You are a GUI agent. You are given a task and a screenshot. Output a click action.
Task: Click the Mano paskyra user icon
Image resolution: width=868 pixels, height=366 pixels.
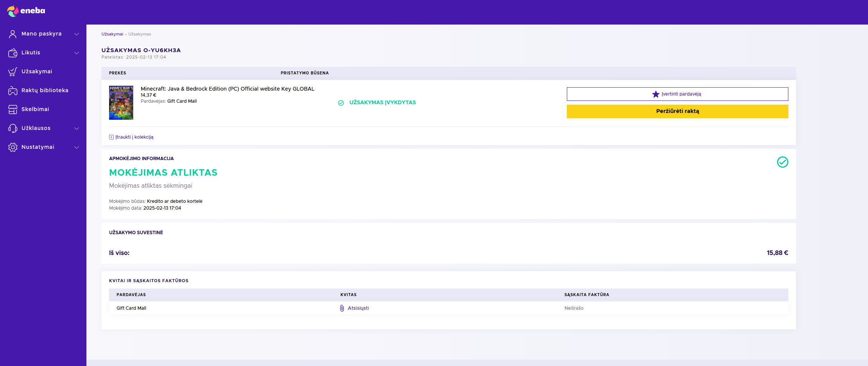[x=13, y=34]
